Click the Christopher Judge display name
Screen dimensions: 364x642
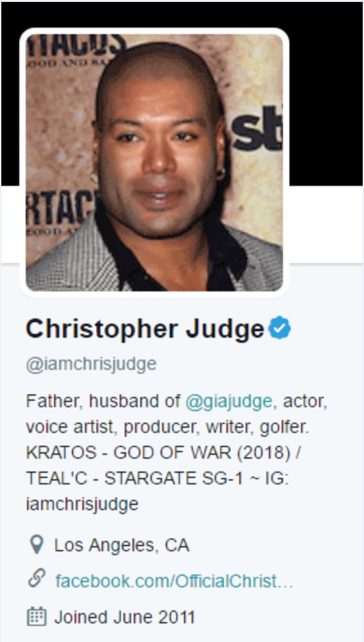tap(145, 329)
